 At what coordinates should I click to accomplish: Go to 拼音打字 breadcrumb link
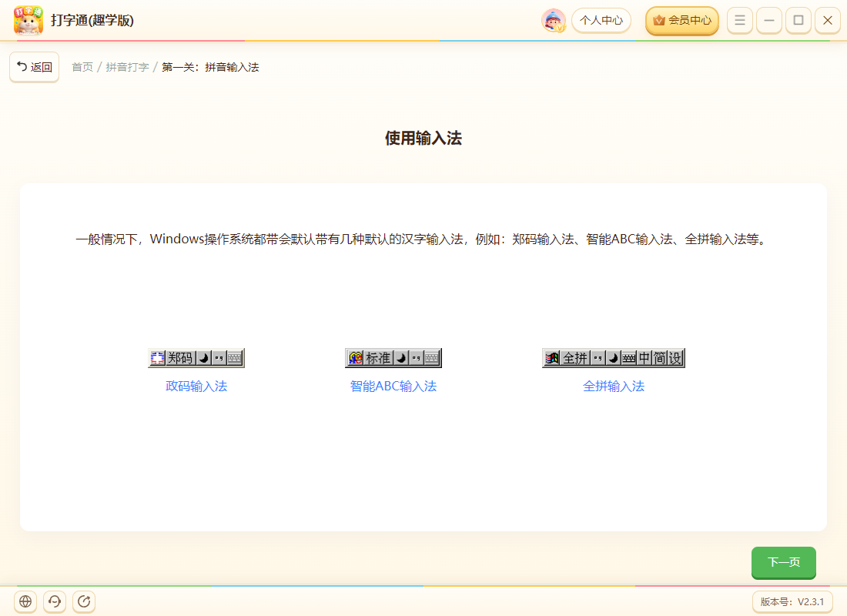click(128, 67)
